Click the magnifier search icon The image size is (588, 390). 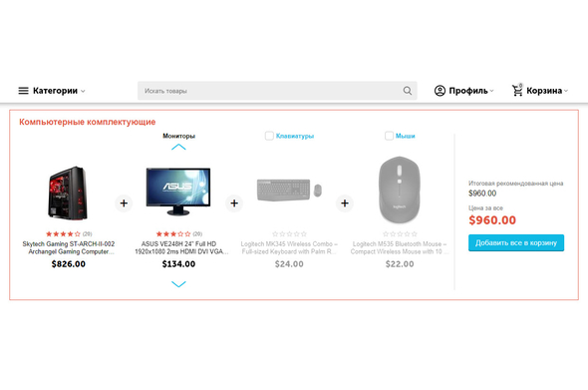tap(408, 91)
